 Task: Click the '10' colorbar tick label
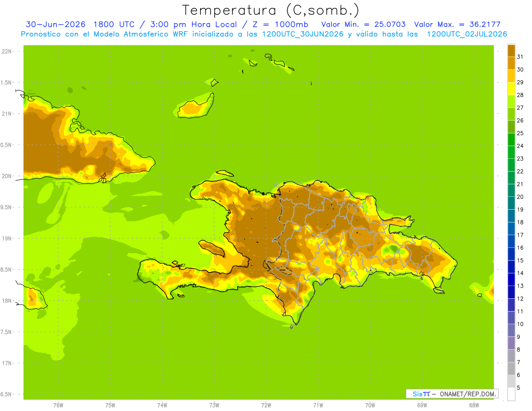pos(520,324)
